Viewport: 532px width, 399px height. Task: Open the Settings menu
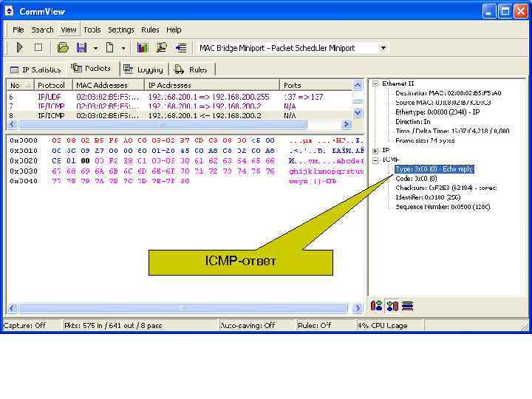coord(121,30)
